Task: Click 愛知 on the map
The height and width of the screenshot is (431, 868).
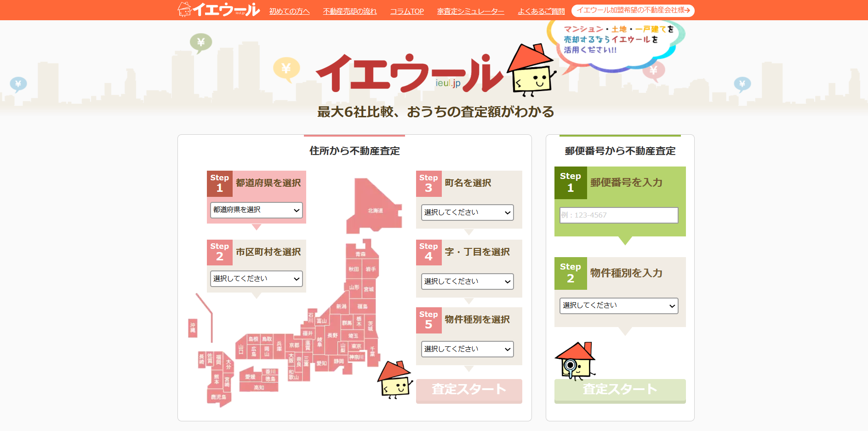Action: click(x=321, y=363)
